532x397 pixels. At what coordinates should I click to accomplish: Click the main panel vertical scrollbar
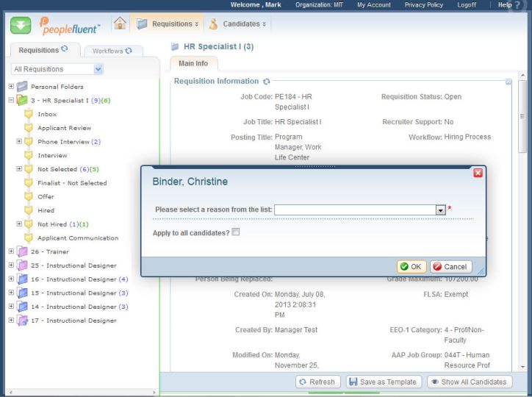tap(522, 221)
